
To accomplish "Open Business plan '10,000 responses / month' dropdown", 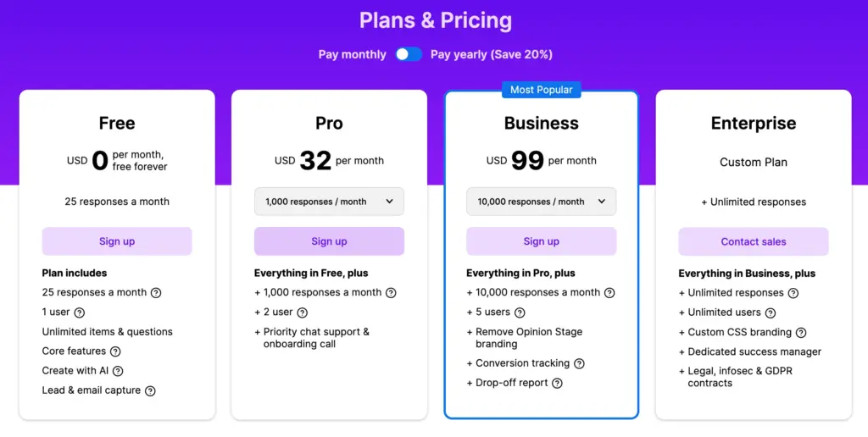I will tap(541, 202).
